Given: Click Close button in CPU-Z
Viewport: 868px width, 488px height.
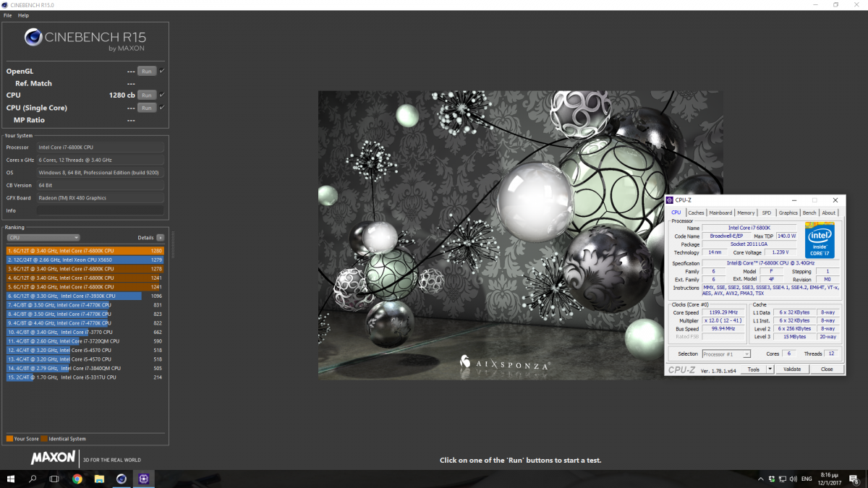Looking at the screenshot, I should (x=827, y=369).
